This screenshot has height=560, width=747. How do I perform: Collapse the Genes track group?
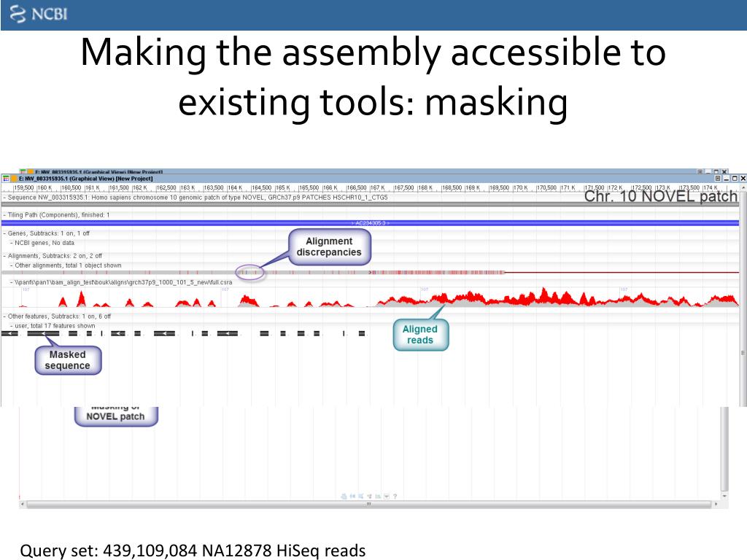click(x=4, y=233)
